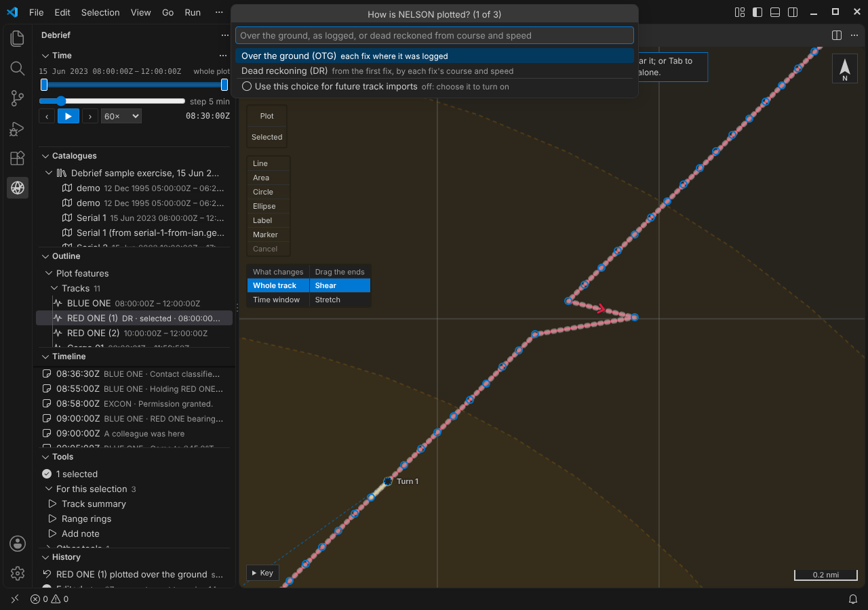Open the Manage gear icon
Screen dimensions: 868x610
18,573
